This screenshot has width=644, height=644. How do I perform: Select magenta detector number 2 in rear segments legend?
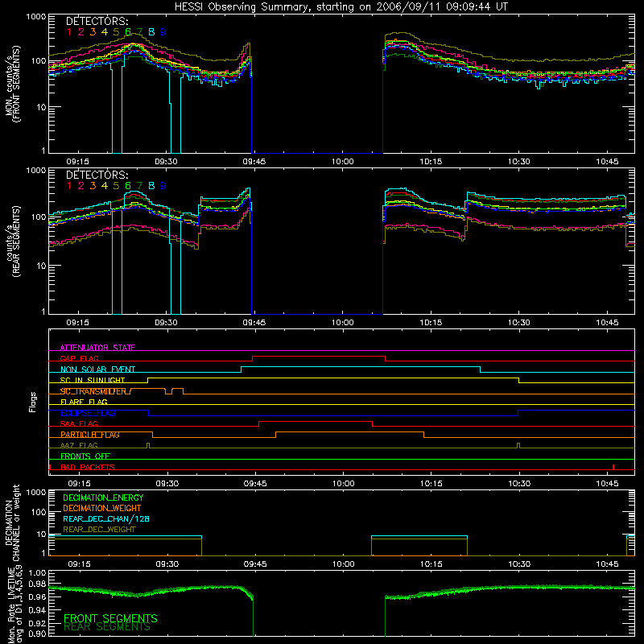point(81,186)
